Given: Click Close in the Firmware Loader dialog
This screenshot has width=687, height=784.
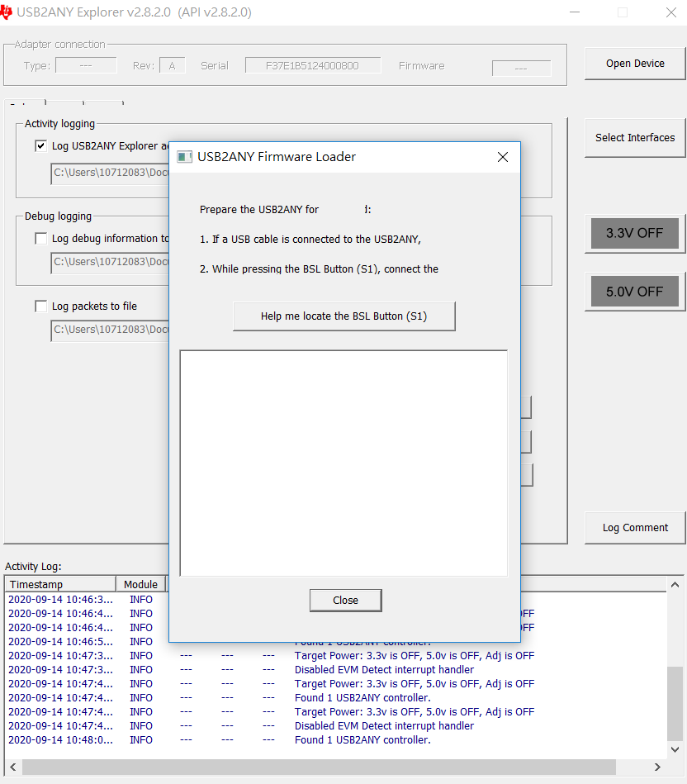Looking at the screenshot, I should pyautogui.click(x=345, y=600).
